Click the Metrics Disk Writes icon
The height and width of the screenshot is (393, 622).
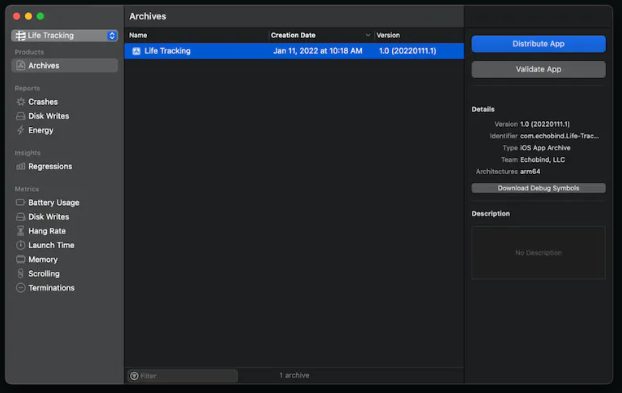(x=20, y=217)
